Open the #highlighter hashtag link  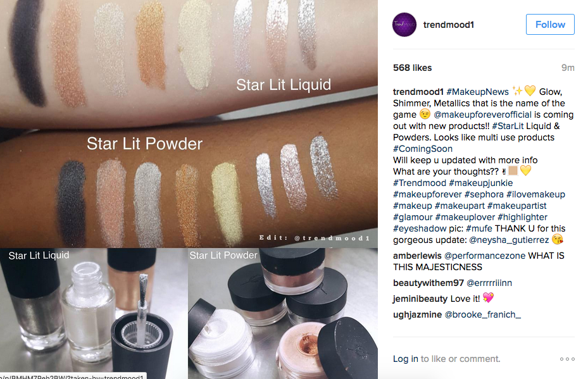[522, 217]
